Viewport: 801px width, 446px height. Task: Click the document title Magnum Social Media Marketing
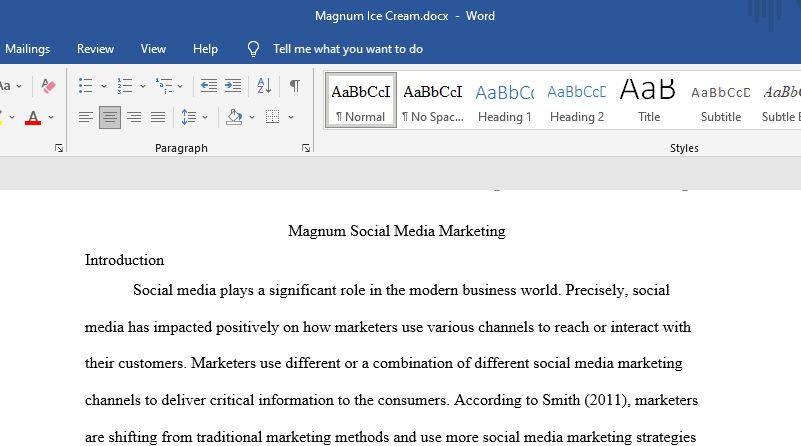[x=397, y=231]
